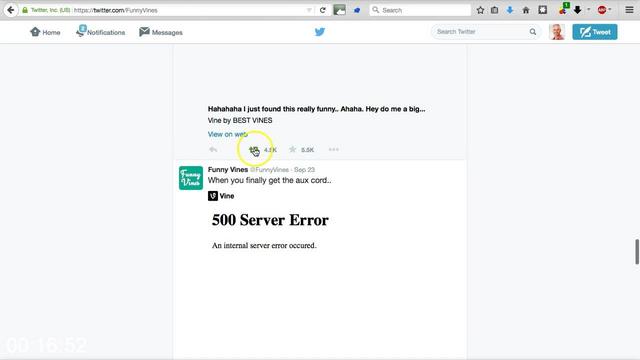640x360 pixels.
Task: Open the tweet's more options ellipsis
Action: coord(333,149)
